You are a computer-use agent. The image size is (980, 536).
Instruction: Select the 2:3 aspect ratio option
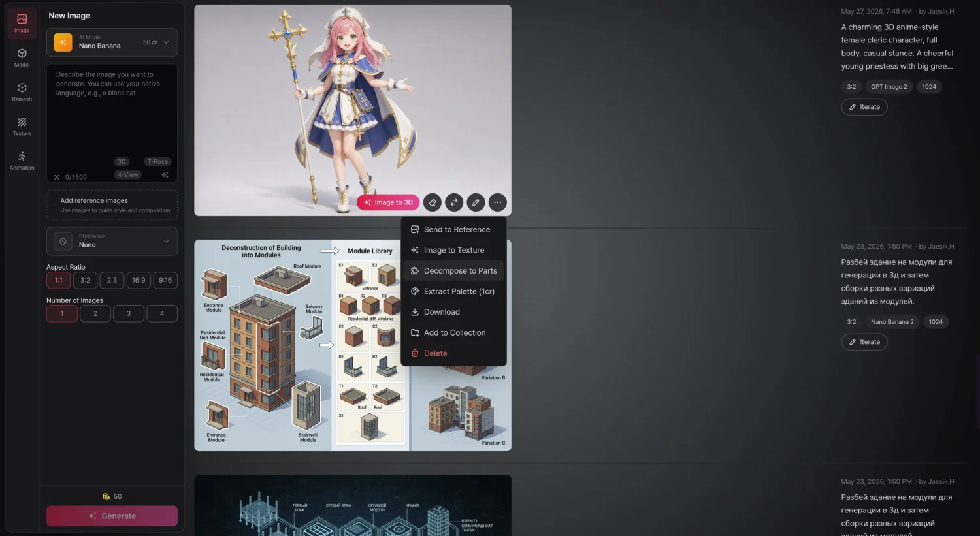click(x=112, y=280)
